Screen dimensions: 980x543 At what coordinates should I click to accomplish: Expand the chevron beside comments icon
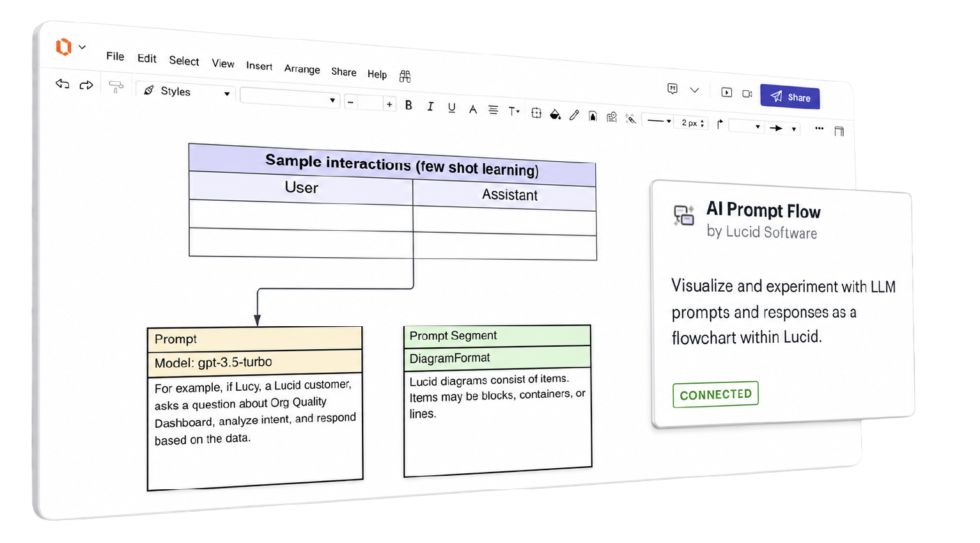pos(694,90)
